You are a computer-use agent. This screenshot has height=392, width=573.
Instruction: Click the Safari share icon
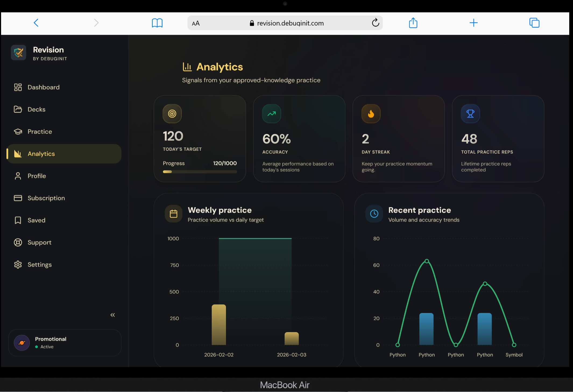[413, 23]
